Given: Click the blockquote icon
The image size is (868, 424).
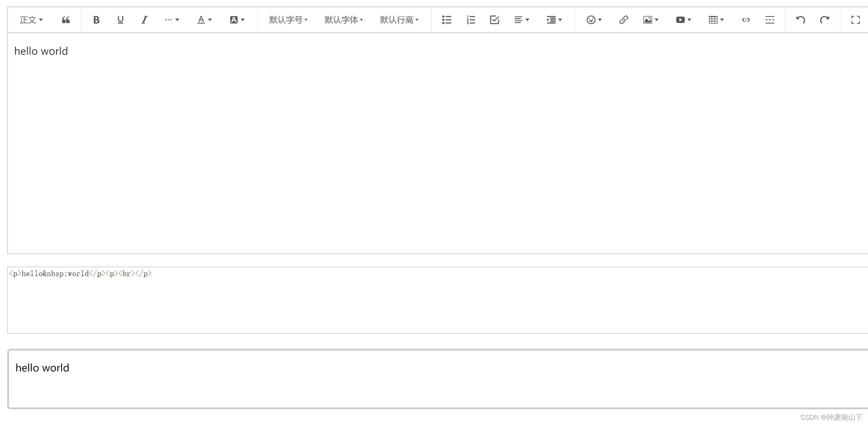Looking at the screenshot, I should (x=65, y=20).
